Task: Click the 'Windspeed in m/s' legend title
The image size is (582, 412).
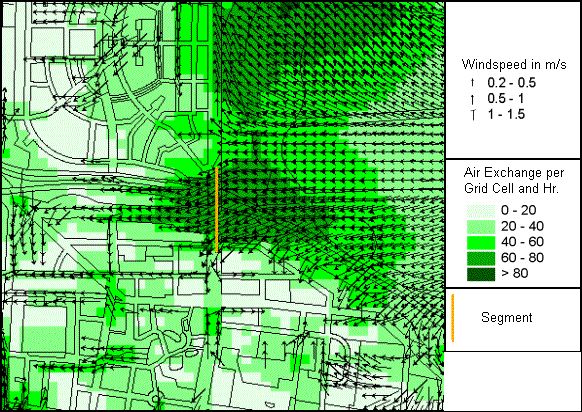Action: (x=514, y=65)
